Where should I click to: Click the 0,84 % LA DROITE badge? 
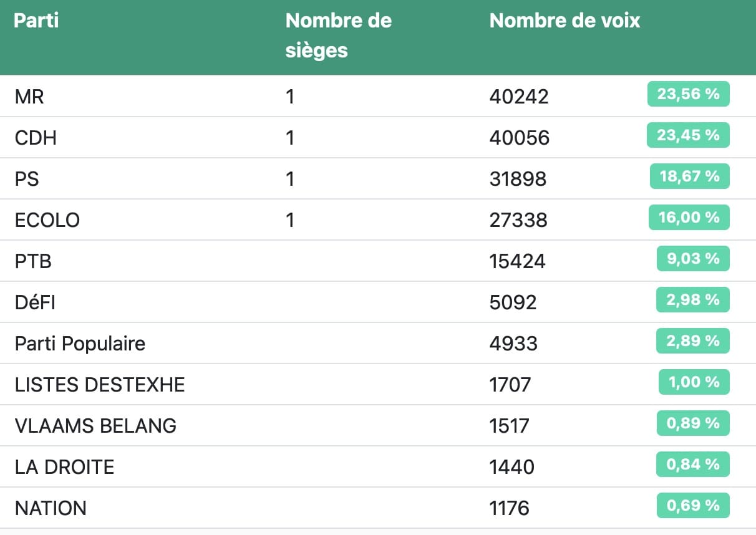click(693, 465)
